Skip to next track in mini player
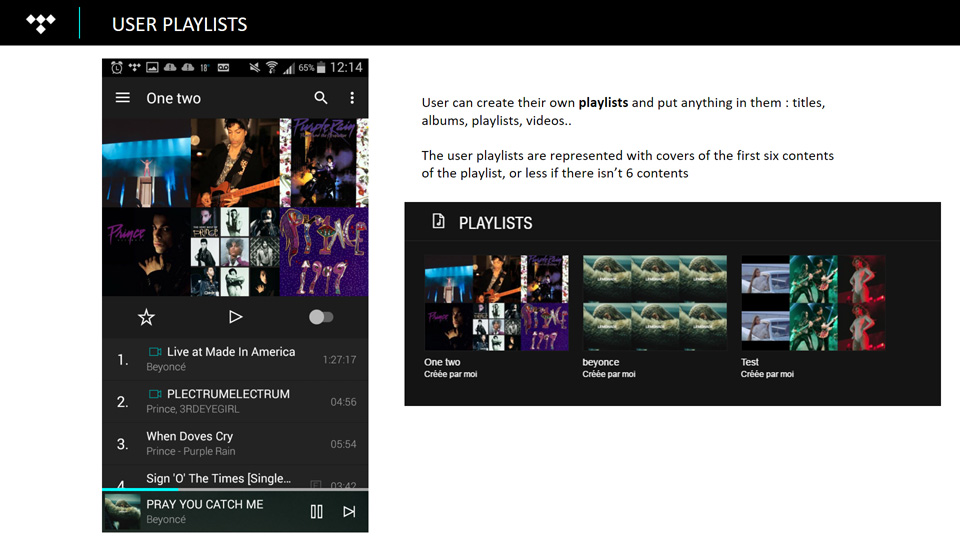 (x=349, y=511)
